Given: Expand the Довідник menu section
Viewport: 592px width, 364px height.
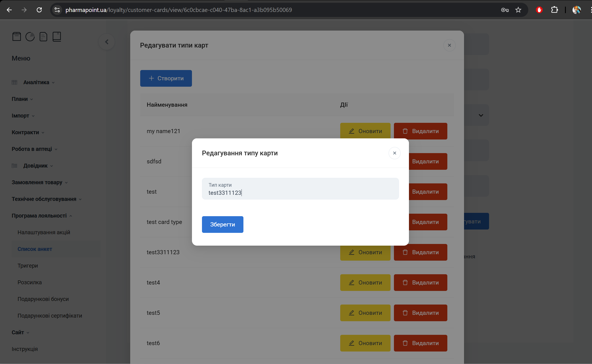Looking at the screenshot, I should [x=35, y=166].
